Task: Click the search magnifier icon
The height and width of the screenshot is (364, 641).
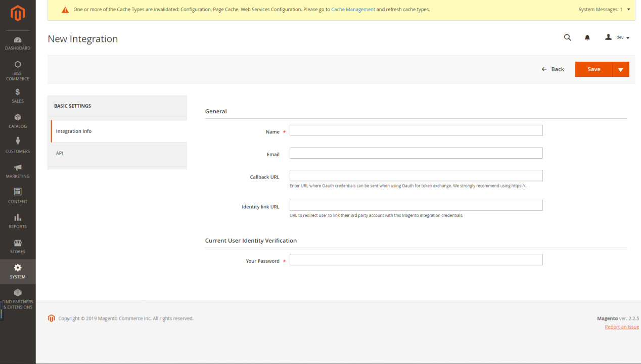Action: point(567,37)
